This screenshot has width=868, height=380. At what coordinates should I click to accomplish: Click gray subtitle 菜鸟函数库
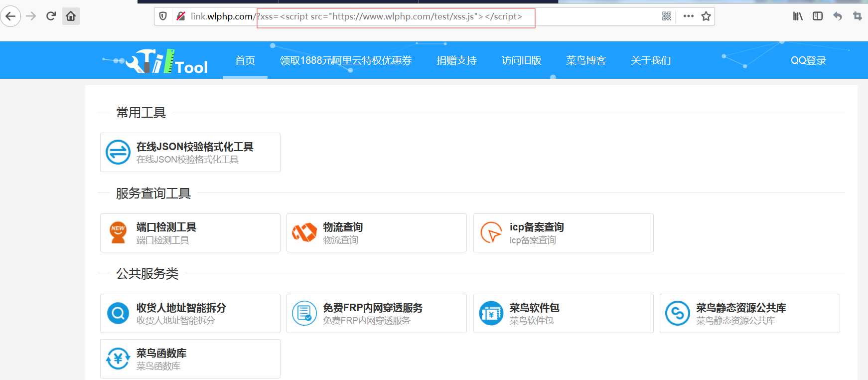[x=158, y=366]
